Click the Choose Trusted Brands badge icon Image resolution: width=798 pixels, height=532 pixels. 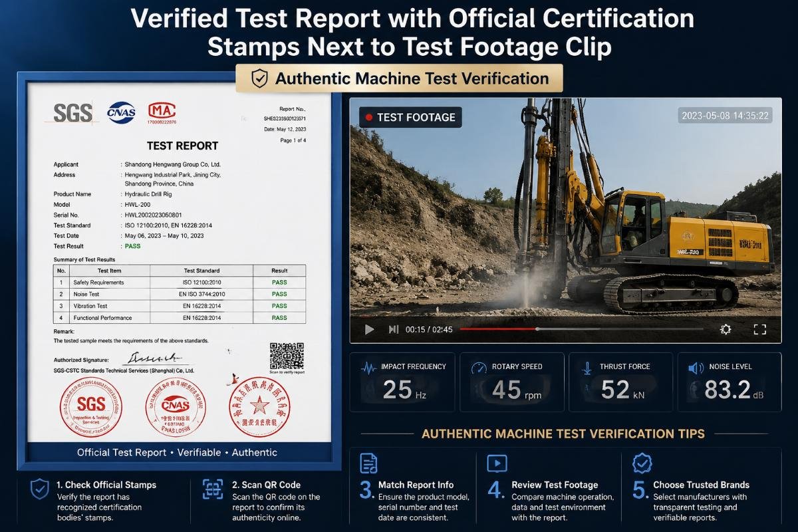[x=642, y=463]
